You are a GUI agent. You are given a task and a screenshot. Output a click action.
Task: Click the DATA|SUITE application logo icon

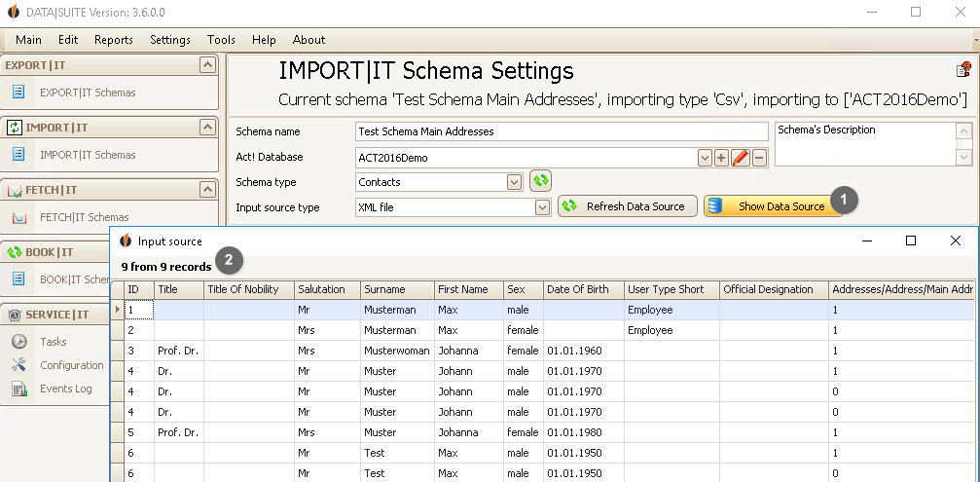(x=13, y=12)
